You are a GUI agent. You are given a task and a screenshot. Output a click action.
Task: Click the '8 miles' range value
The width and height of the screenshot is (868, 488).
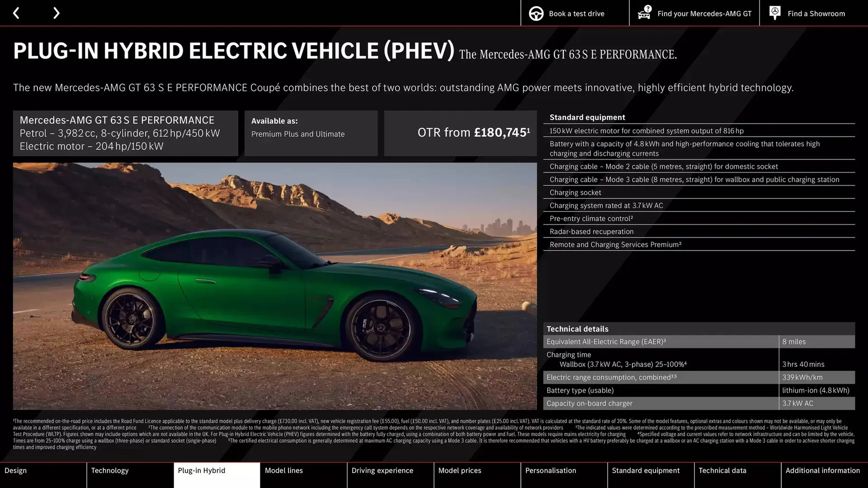point(794,342)
